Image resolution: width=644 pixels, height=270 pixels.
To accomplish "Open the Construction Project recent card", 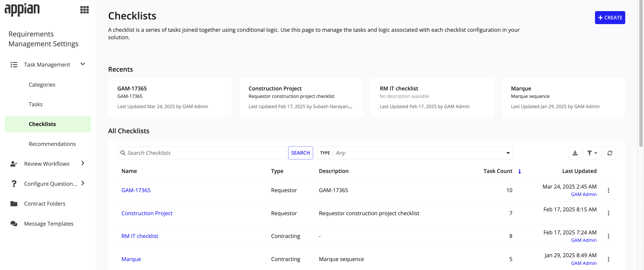I will [x=301, y=97].
